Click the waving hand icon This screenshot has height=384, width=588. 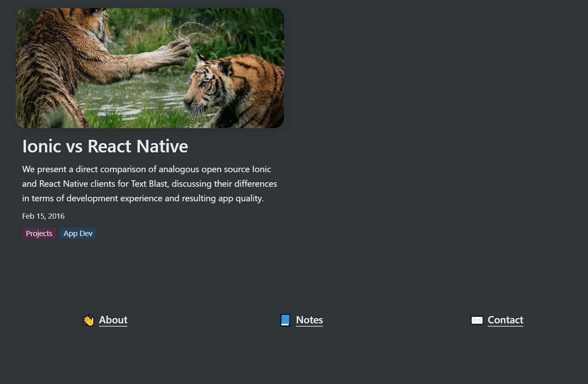tap(89, 320)
